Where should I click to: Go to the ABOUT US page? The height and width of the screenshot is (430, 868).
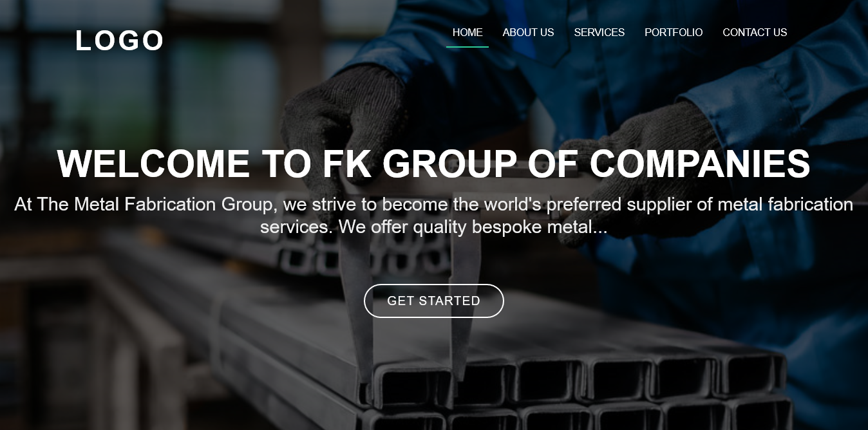[x=528, y=32]
